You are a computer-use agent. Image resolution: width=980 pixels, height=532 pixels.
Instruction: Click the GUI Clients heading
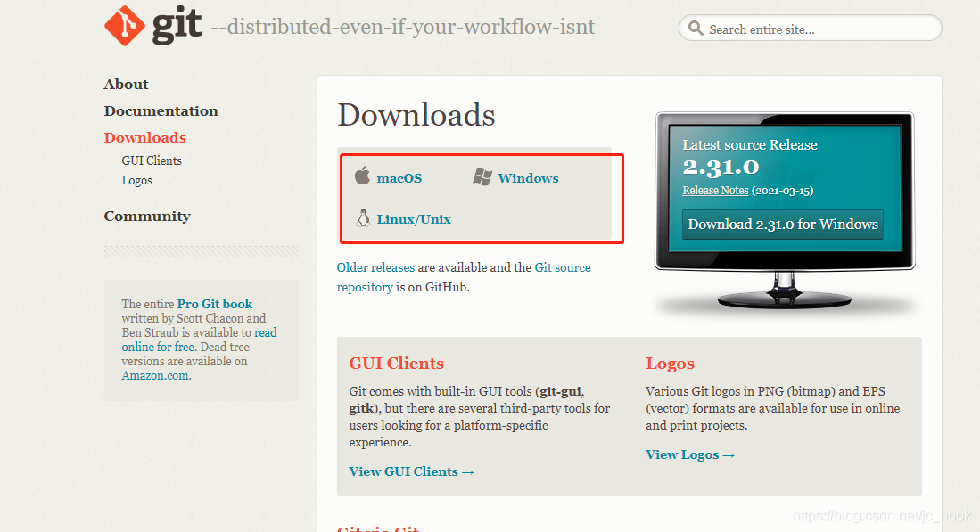tap(396, 364)
